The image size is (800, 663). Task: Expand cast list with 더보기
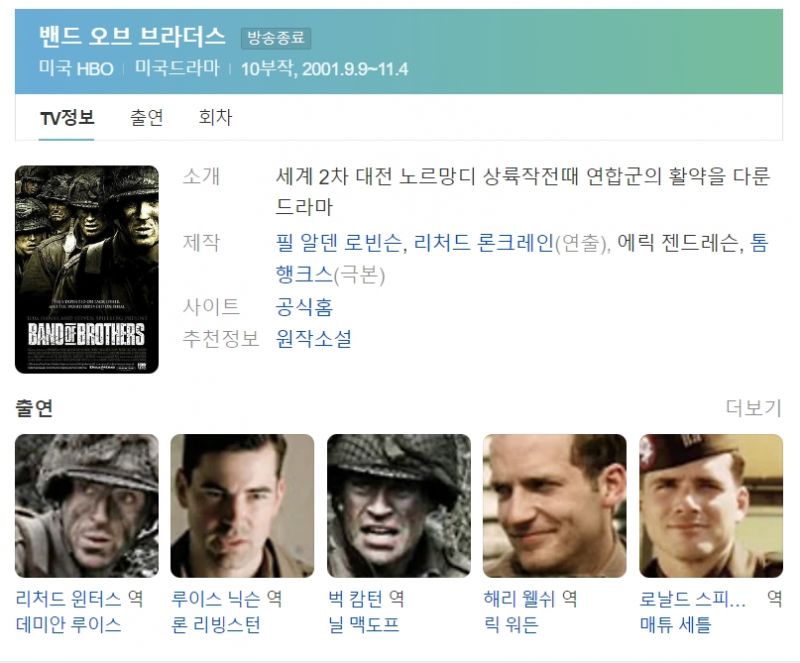(754, 408)
